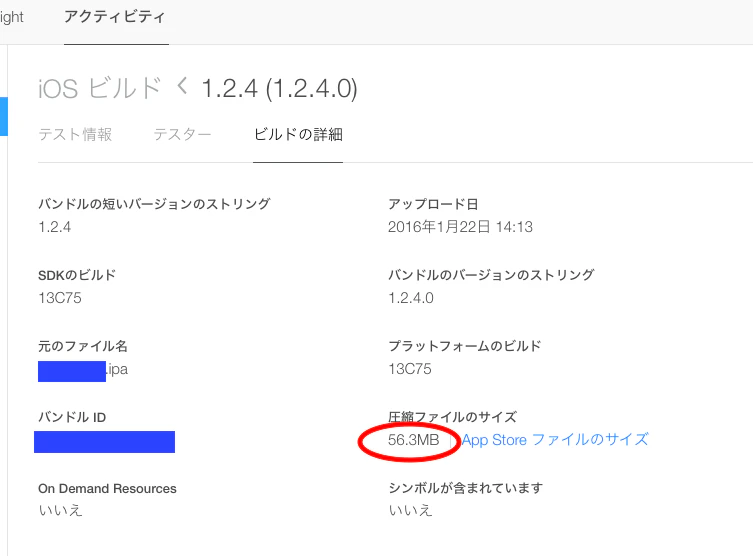Click the シンボルが含まれています label

click(465, 488)
